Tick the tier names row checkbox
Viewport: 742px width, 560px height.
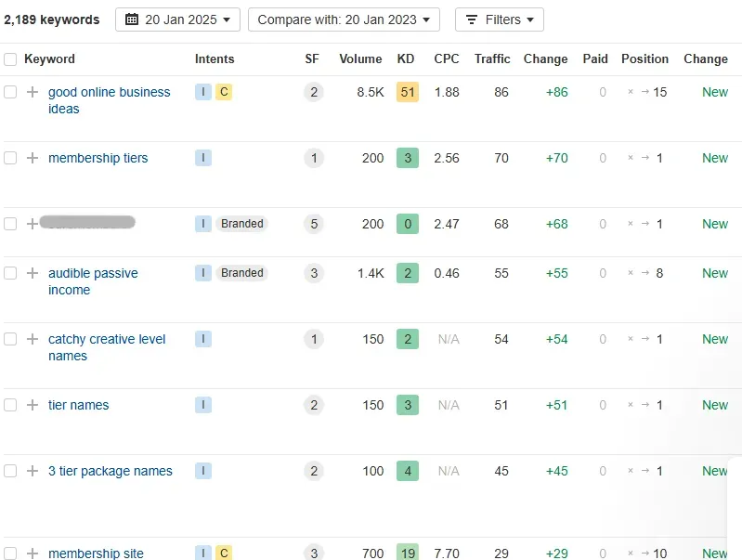[x=10, y=405]
